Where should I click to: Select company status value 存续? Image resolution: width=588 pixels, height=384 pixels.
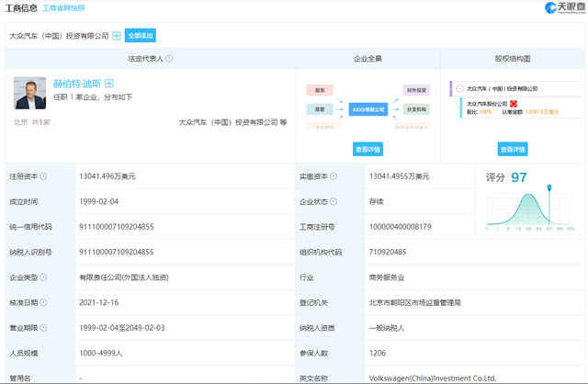[x=376, y=201]
